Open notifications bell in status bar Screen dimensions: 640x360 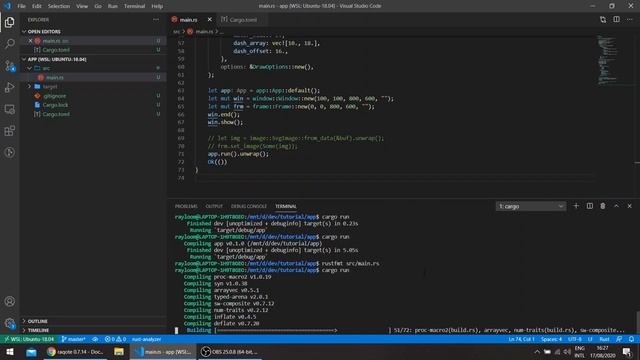631,339
